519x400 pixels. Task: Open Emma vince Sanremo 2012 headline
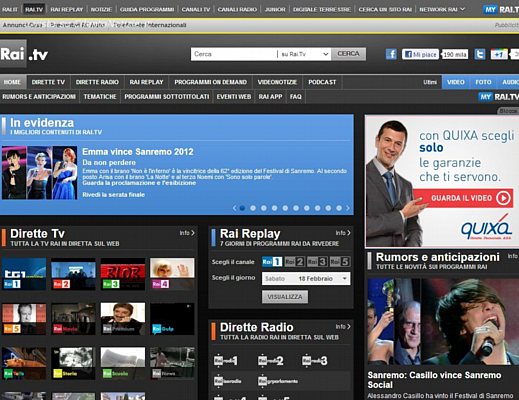[138, 152]
